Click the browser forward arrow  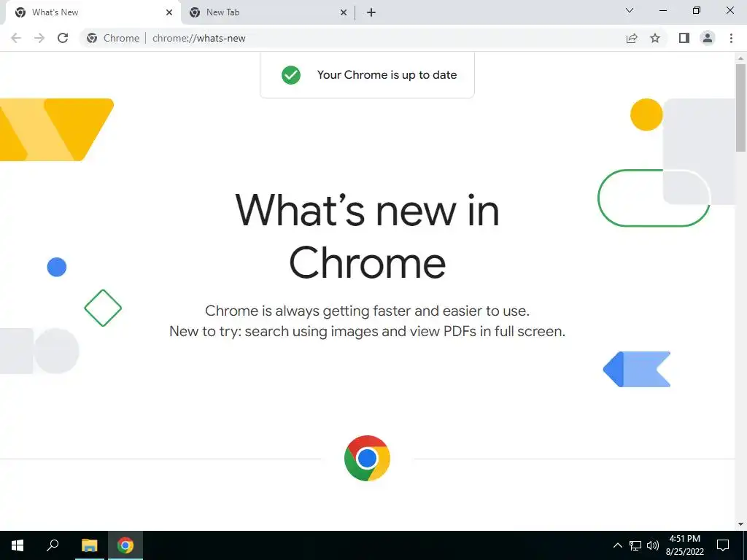click(39, 38)
